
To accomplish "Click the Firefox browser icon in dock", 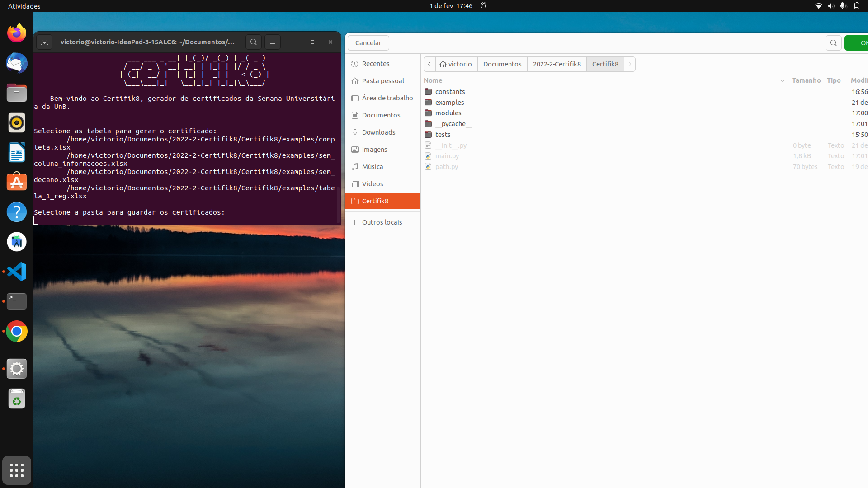I will pos(17,33).
